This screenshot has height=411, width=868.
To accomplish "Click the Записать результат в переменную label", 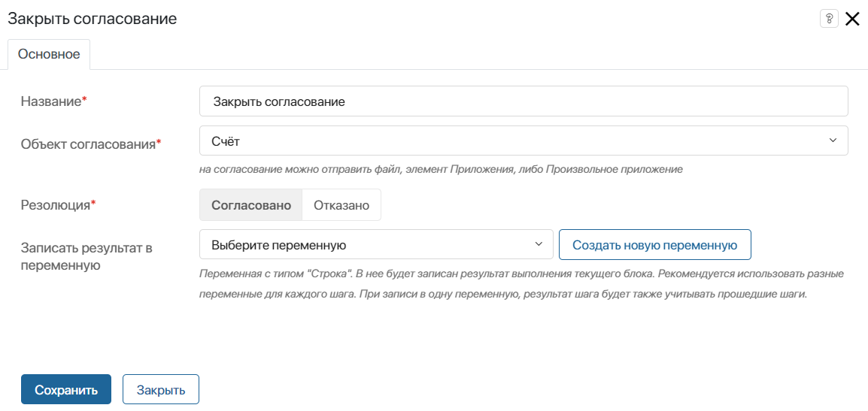I will [86, 256].
